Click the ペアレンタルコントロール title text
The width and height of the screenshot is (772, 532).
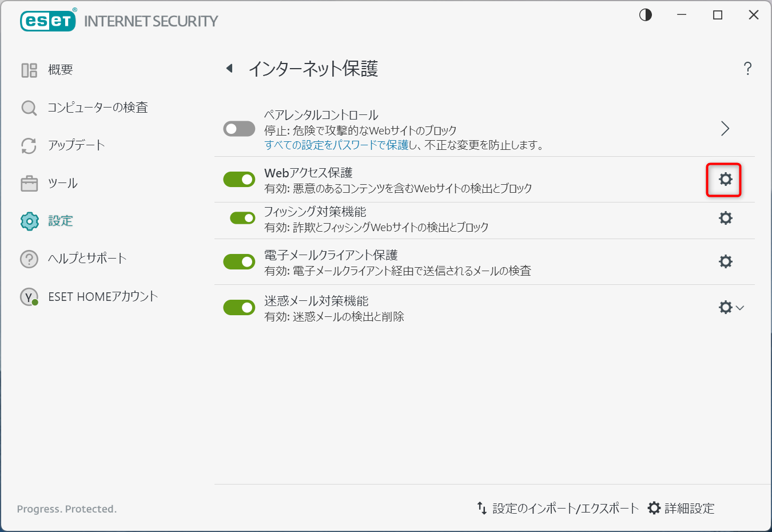click(321, 115)
